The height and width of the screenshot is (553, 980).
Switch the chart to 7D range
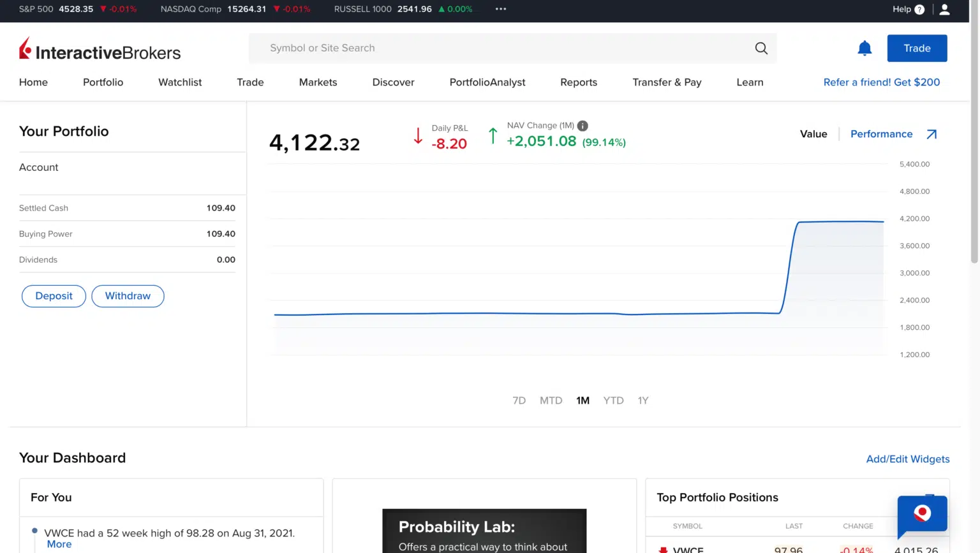pyautogui.click(x=519, y=400)
